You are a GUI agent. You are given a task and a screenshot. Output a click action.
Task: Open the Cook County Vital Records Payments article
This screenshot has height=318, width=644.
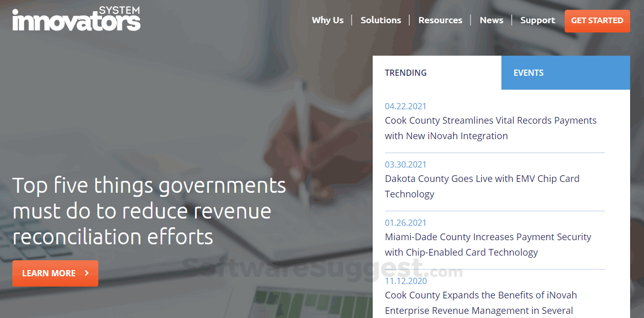point(491,128)
